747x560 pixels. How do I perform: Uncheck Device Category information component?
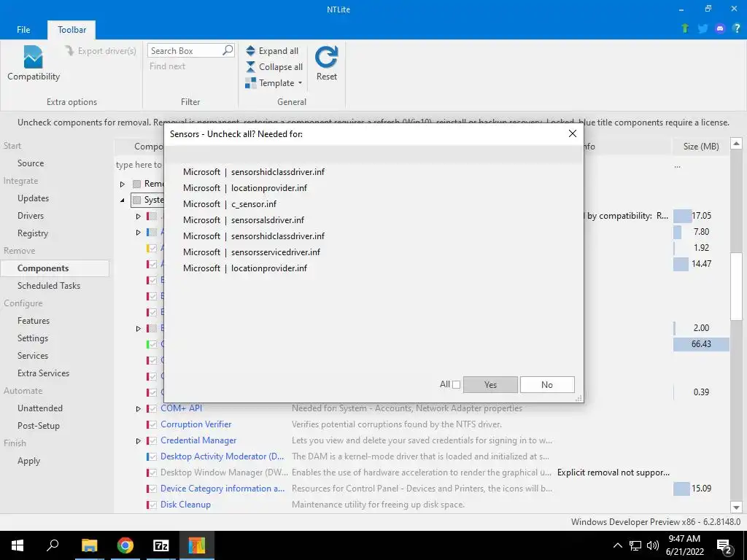coord(152,489)
